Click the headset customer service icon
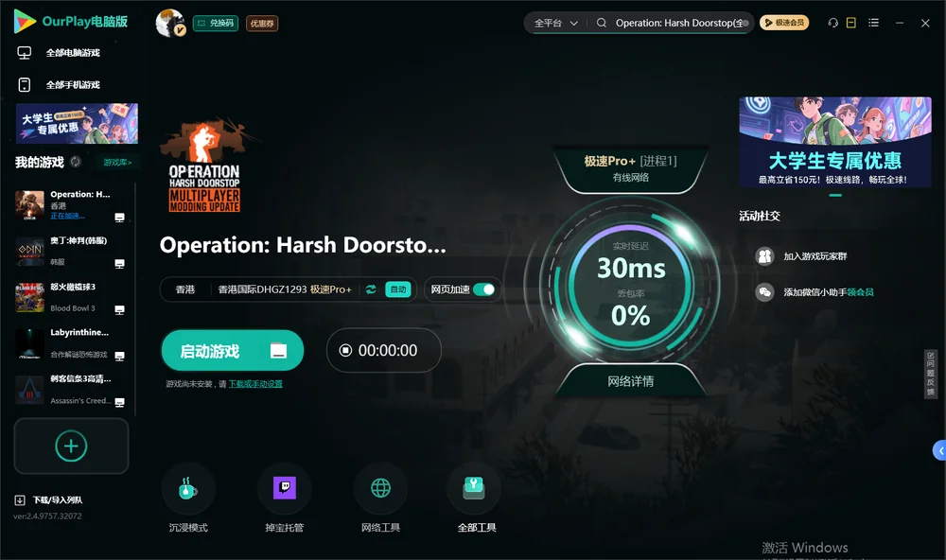946x560 pixels. [x=833, y=23]
